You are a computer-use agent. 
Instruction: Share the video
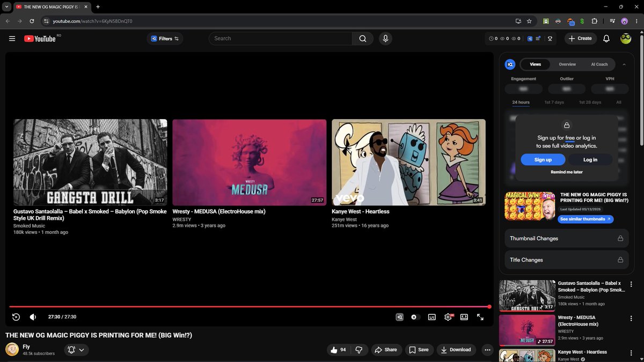click(385, 350)
